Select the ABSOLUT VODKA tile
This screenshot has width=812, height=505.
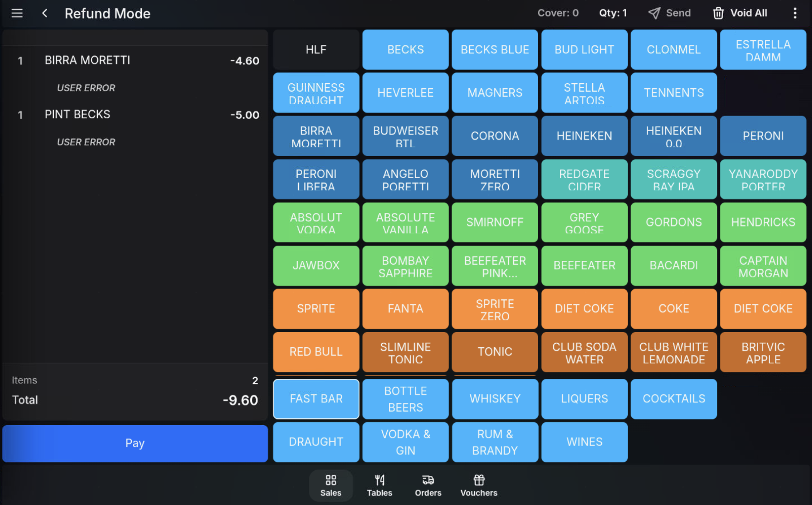(316, 222)
